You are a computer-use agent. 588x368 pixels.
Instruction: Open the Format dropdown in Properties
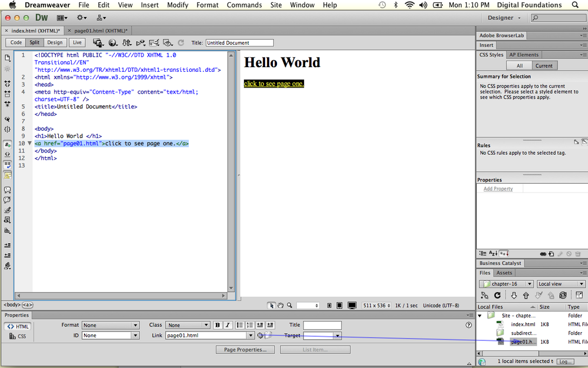tap(110, 324)
